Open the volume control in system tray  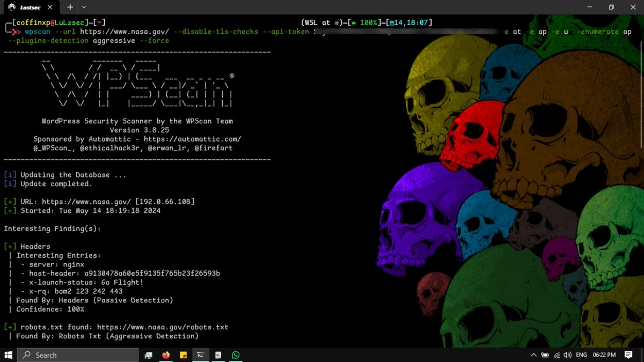click(x=568, y=355)
